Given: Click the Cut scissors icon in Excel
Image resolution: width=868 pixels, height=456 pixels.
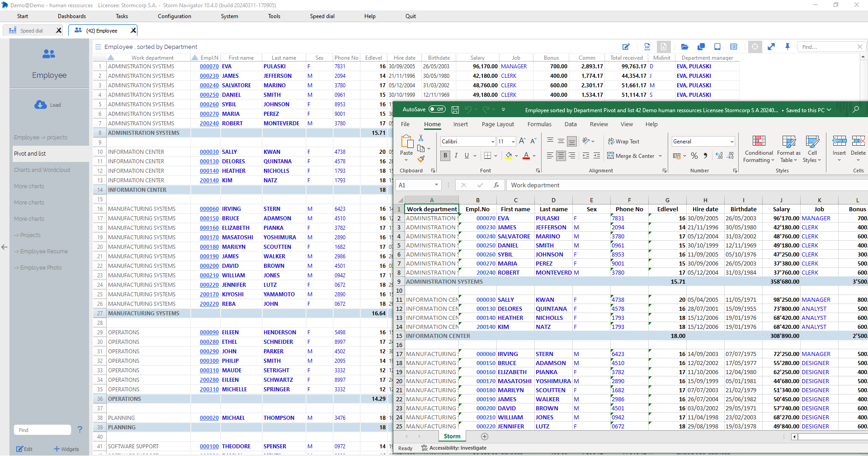Looking at the screenshot, I should pos(421,138).
